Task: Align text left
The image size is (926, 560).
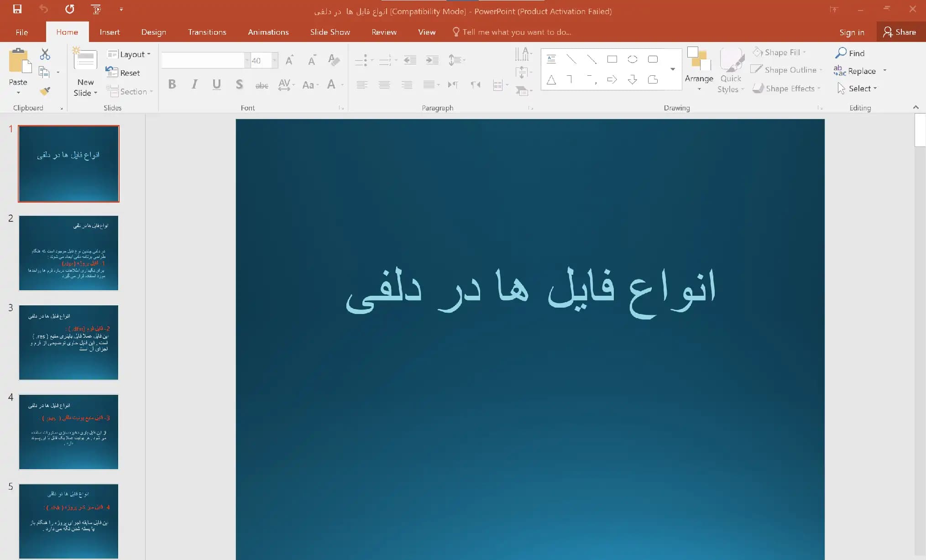Action: tap(362, 85)
